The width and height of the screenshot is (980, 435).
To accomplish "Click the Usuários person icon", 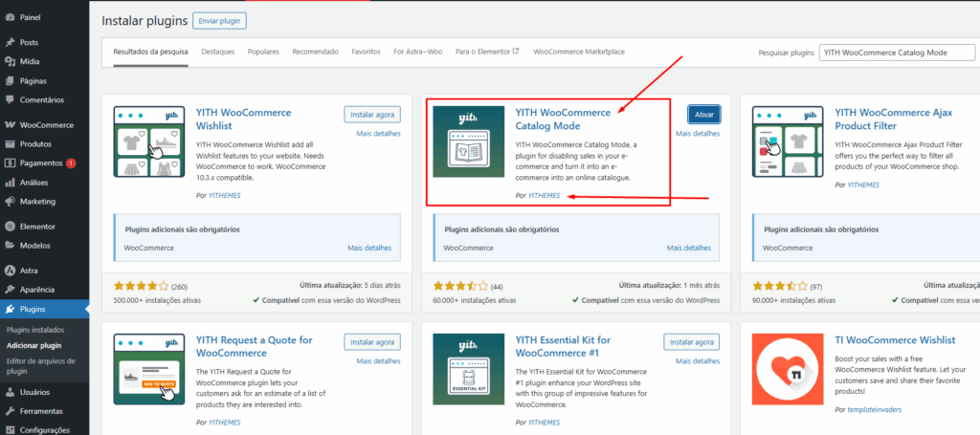I will coord(10,392).
